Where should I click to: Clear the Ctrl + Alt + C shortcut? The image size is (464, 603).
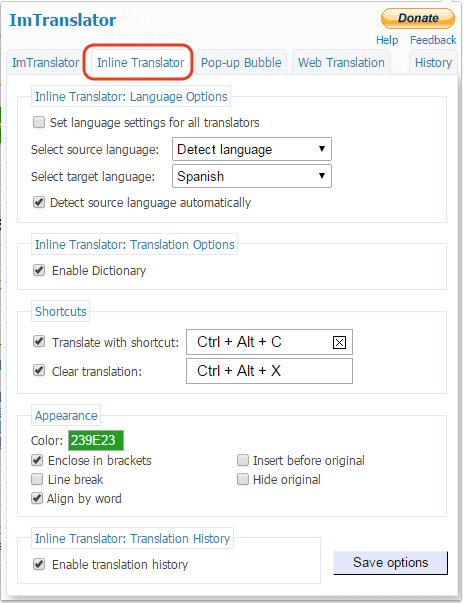pyautogui.click(x=339, y=342)
